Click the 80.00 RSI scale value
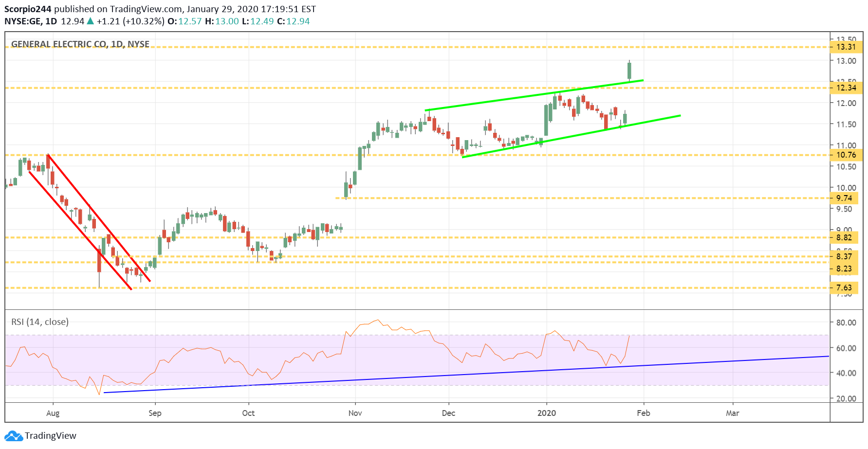868x449 pixels. (x=846, y=323)
